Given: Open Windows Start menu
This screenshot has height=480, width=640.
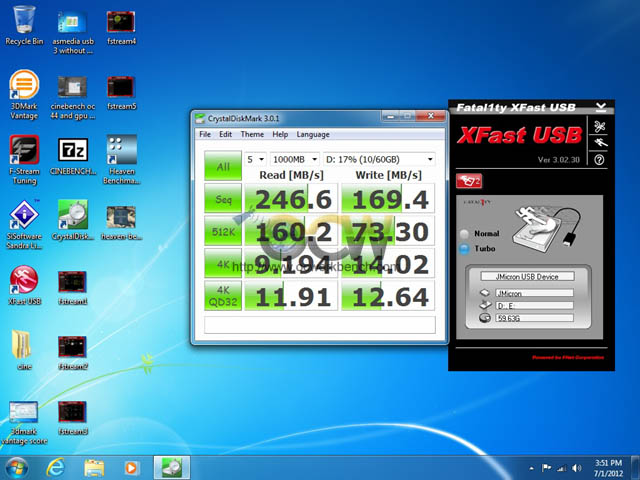Looking at the screenshot, I should (17, 468).
